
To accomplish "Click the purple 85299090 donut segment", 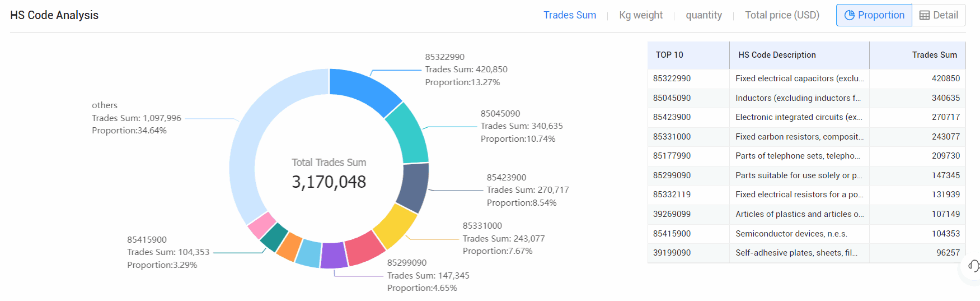I will 334,255.
